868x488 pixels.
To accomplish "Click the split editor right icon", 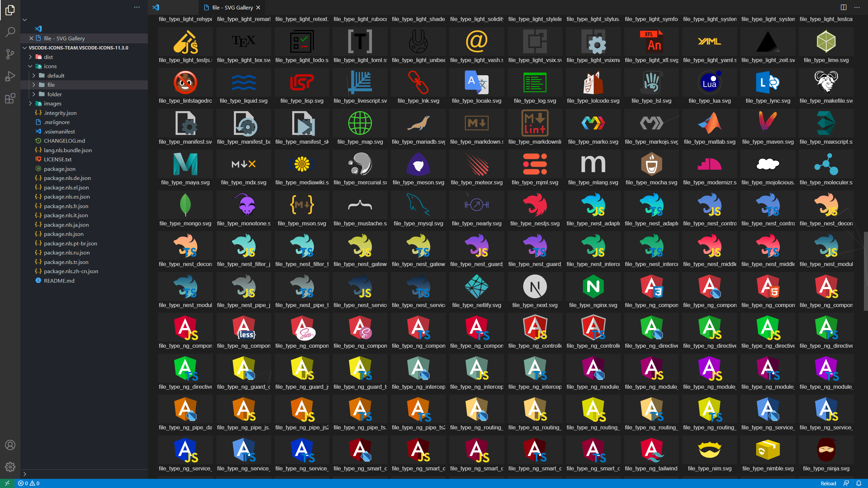I will (844, 7).
